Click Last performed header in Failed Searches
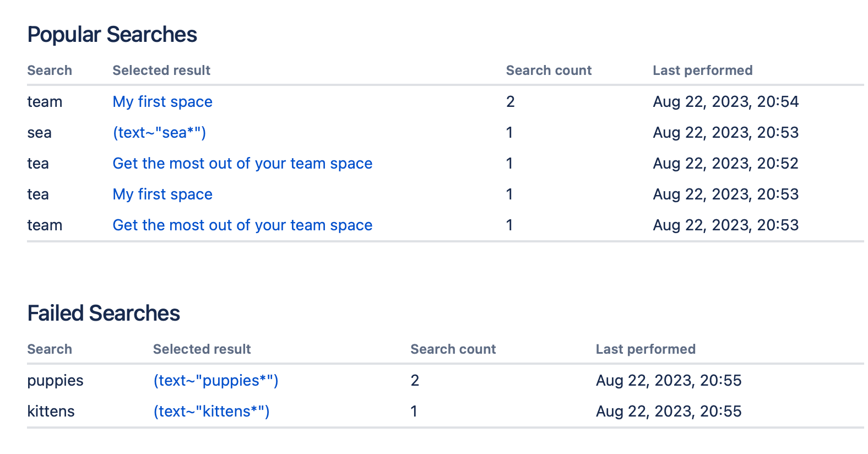 click(x=645, y=349)
